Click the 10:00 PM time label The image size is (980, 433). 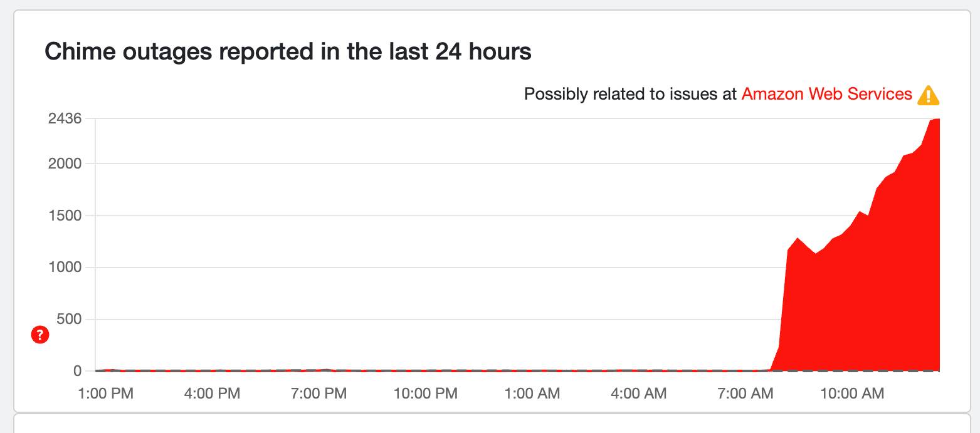tap(425, 394)
